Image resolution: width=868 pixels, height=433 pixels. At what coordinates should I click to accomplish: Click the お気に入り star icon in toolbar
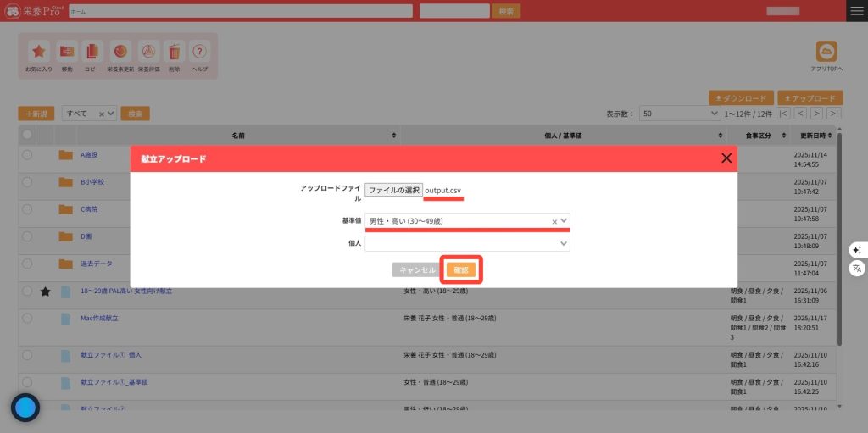[x=38, y=52]
